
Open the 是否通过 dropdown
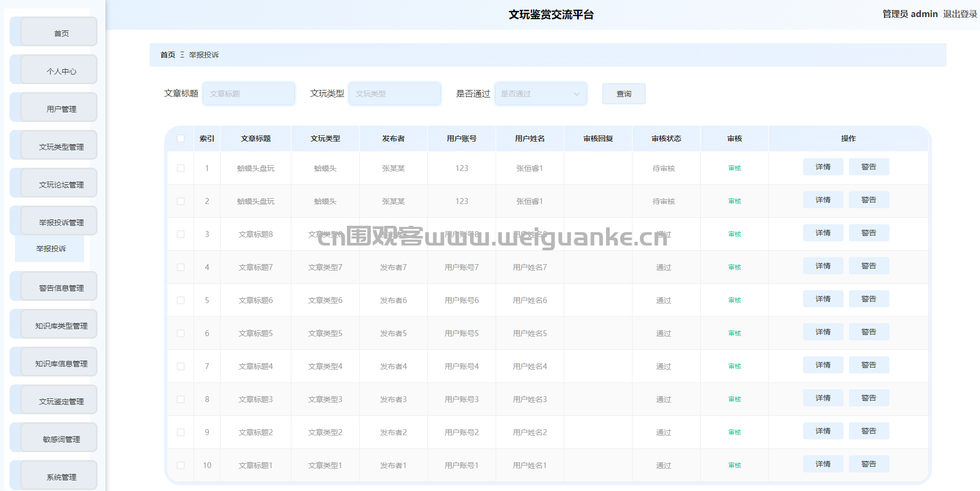point(540,94)
